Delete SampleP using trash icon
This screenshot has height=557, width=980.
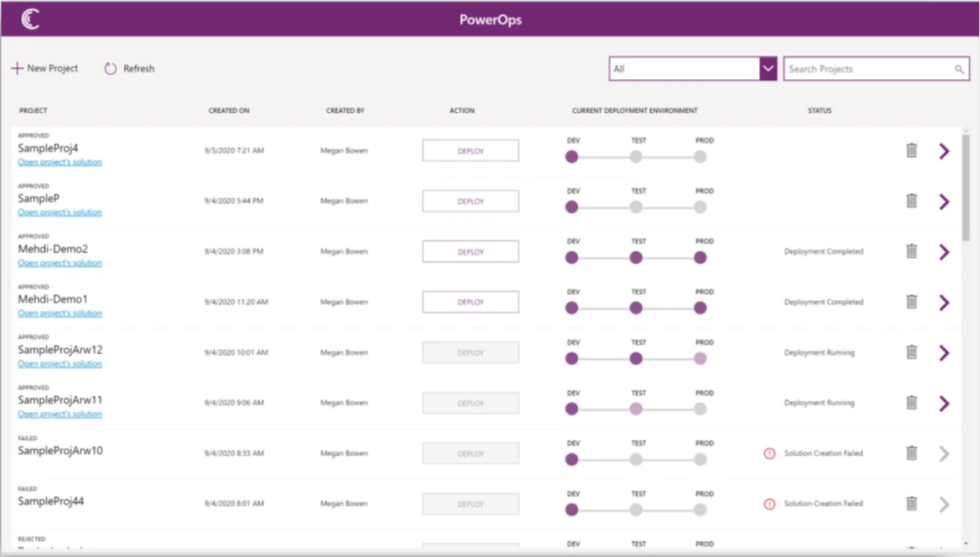pyautogui.click(x=912, y=201)
